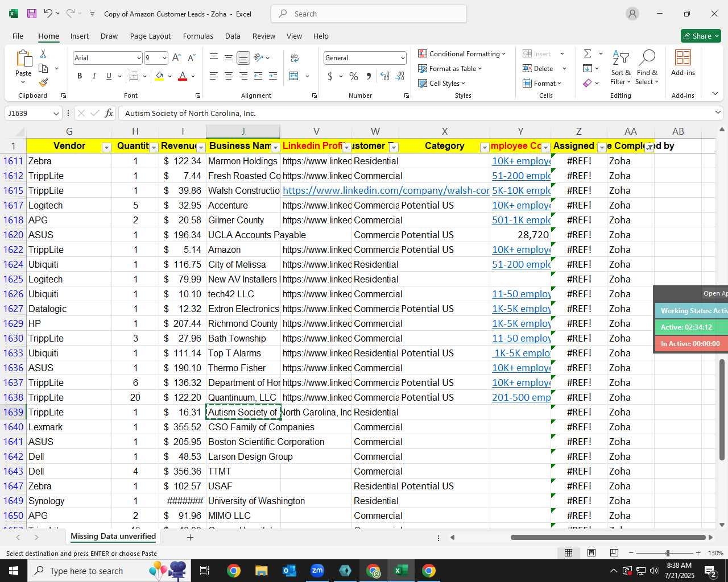Open Zoom app in taskbar
The width and height of the screenshot is (728, 582).
[317, 571]
